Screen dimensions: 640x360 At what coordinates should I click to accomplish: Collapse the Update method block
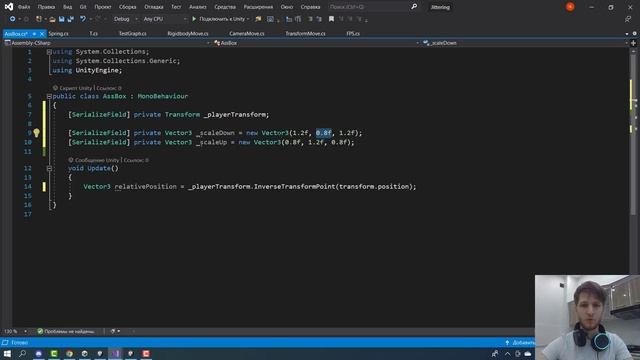[49, 168]
